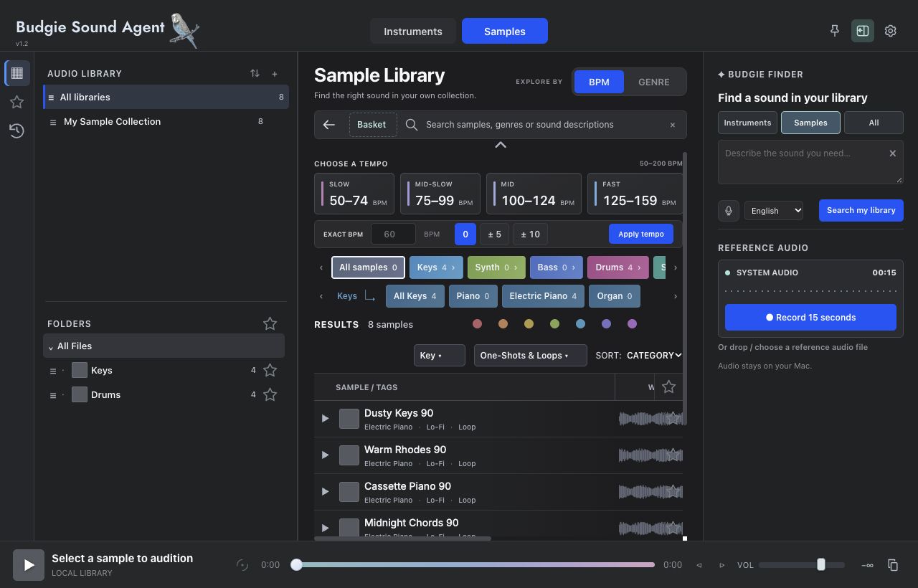Select the ± 5 tempo tolerance

pyautogui.click(x=494, y=234)
